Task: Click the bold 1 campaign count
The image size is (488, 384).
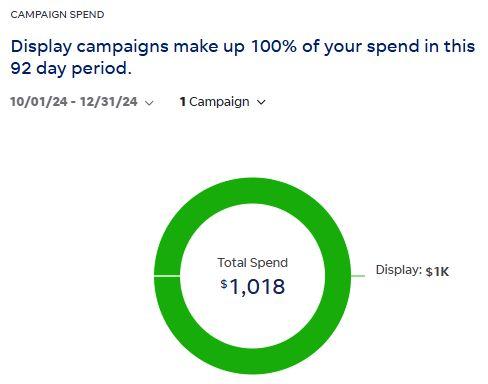Action: pos(183,102)
